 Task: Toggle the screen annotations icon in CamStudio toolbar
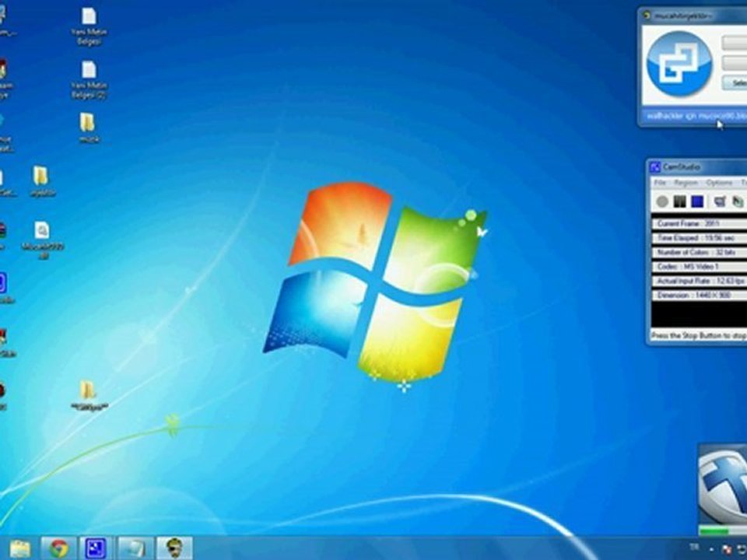click(x=719, y=202)
